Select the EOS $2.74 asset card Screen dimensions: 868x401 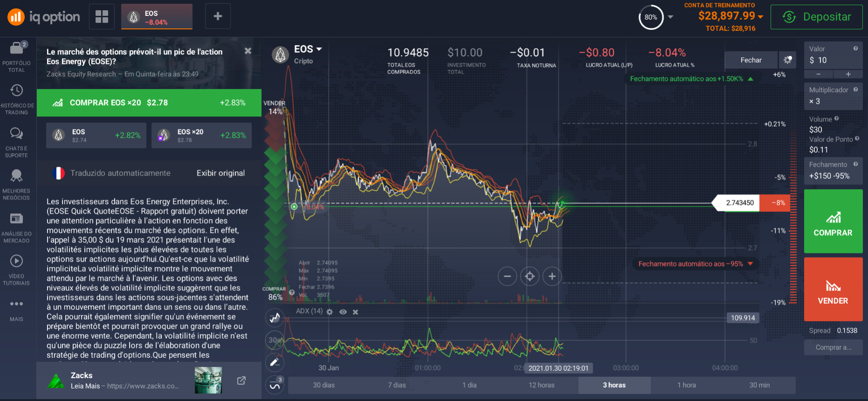coord(96,136)
